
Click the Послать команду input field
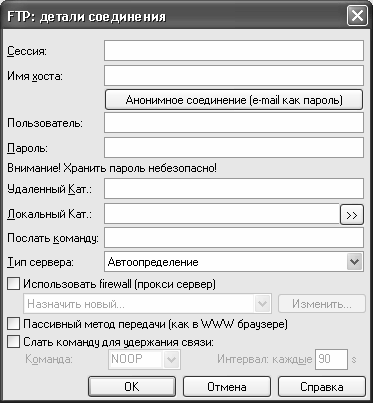234,238
